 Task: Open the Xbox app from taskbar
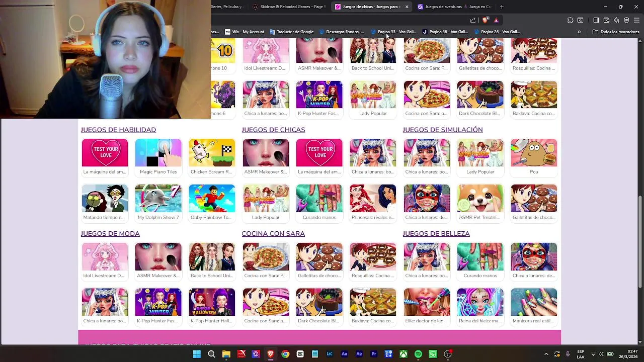[x=404, y=354]
